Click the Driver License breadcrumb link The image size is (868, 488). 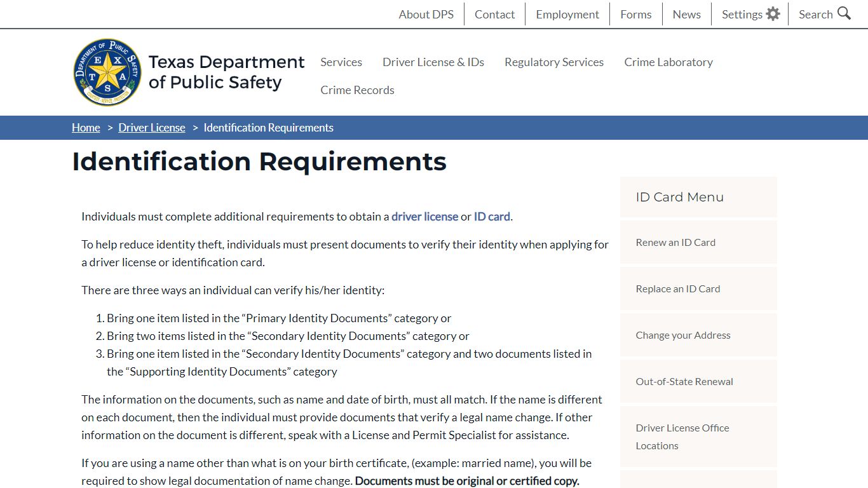coord(152,128)
